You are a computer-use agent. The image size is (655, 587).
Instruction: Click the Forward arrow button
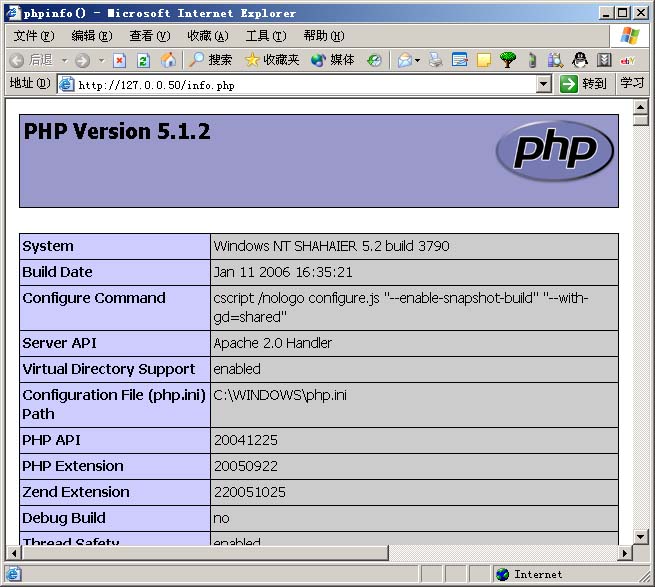click(x=82, y=61)
